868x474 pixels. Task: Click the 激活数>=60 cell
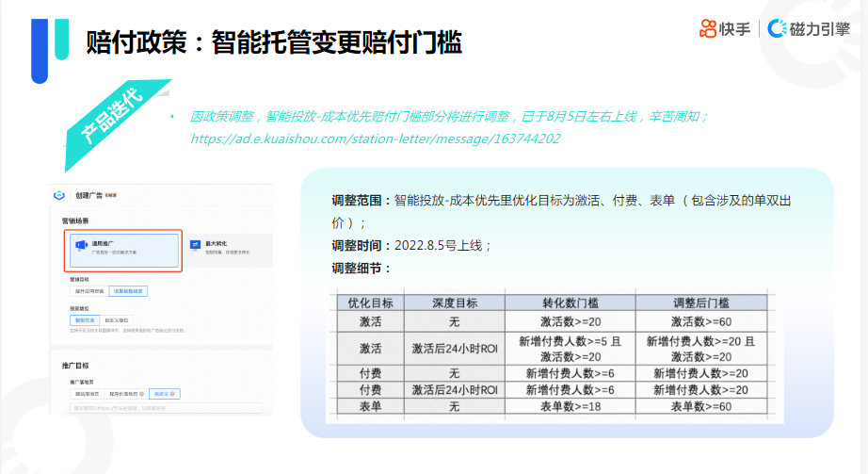click(701, 321)
